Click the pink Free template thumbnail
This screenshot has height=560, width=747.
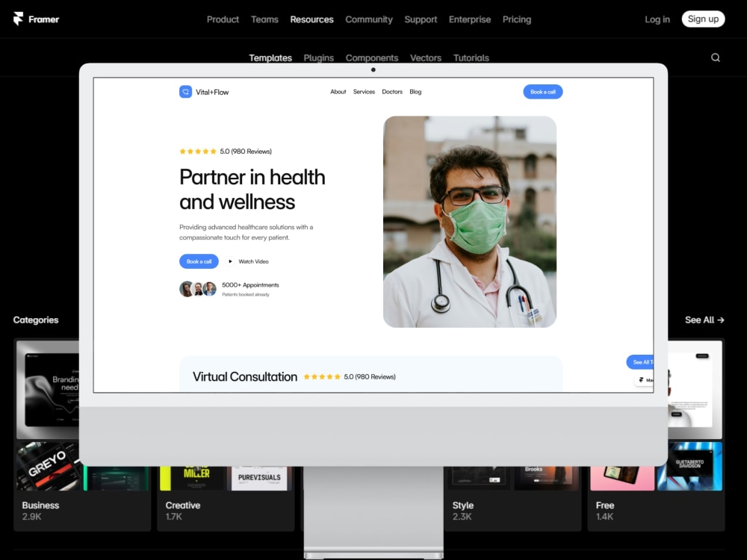622,478
